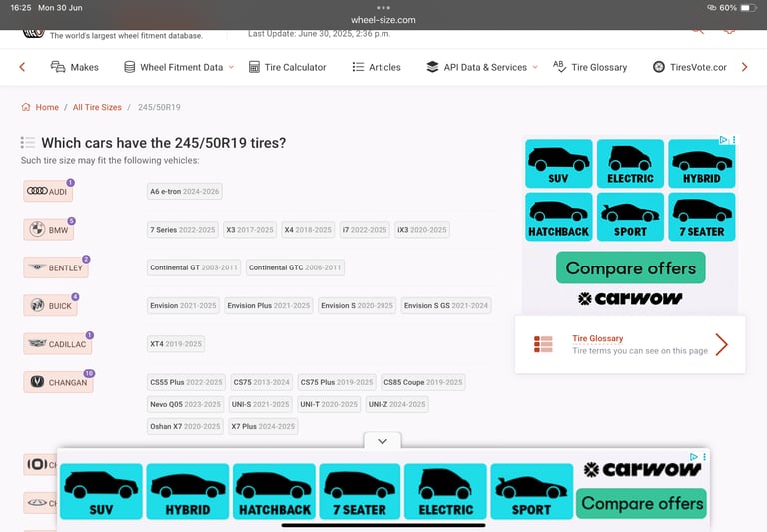Open Oshan X7 2020-2025
Image resolution: width=767 pixels, height=532 pixels.
[x=185, y=426]
